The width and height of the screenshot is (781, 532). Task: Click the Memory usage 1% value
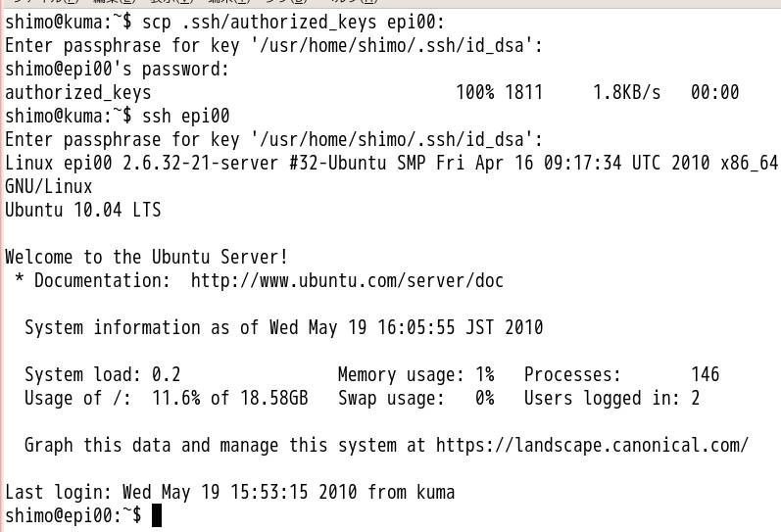[x=484, y=375]
